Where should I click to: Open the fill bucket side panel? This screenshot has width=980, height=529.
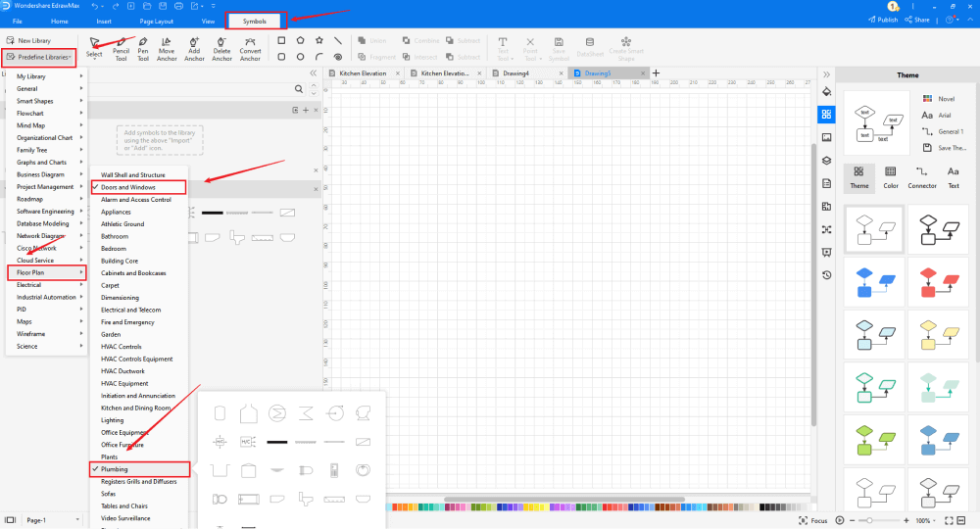826,91
